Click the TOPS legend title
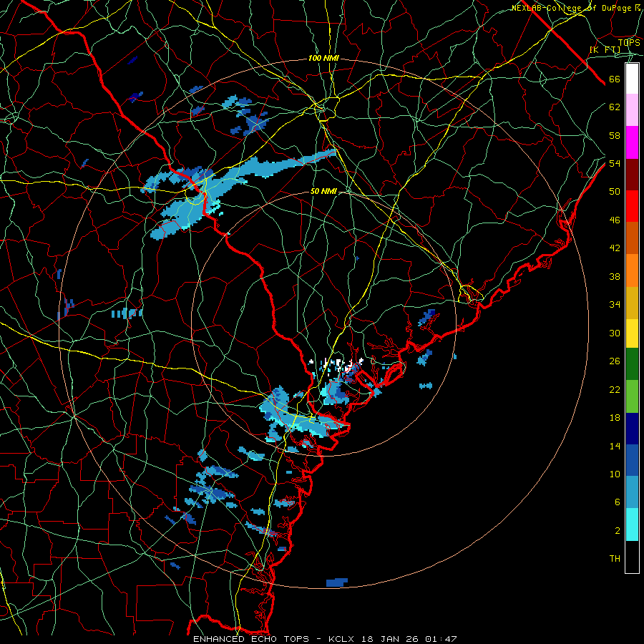 pyautogui.click(x=629, y=42)
